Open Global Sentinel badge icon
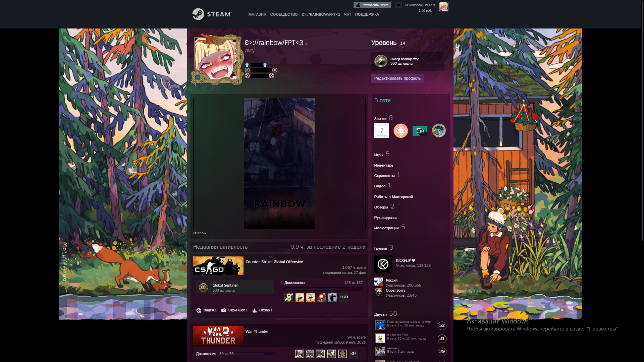 203,287
